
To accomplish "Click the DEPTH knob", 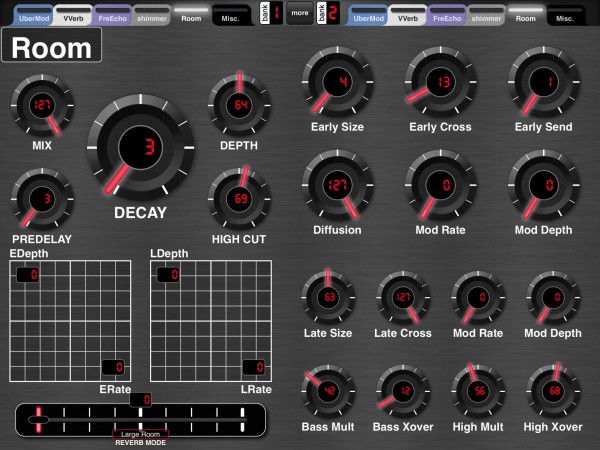I will click(240, 105).
